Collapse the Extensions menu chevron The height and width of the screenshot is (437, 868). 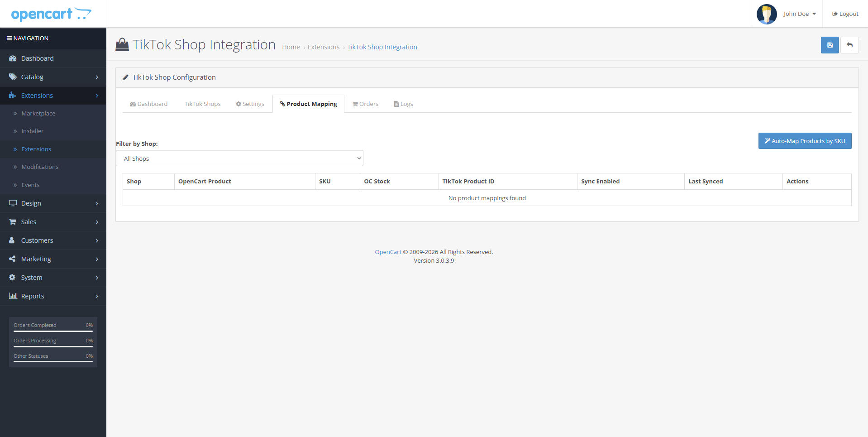coord(97,96)
